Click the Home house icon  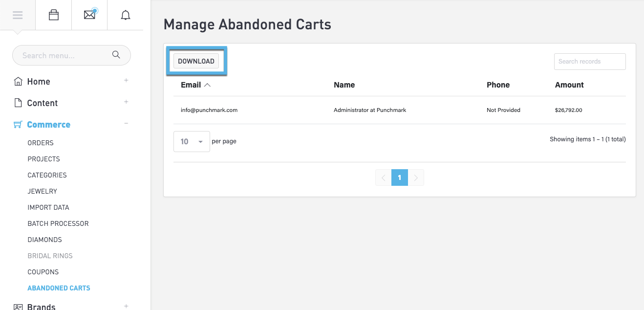tap(18, 82)
